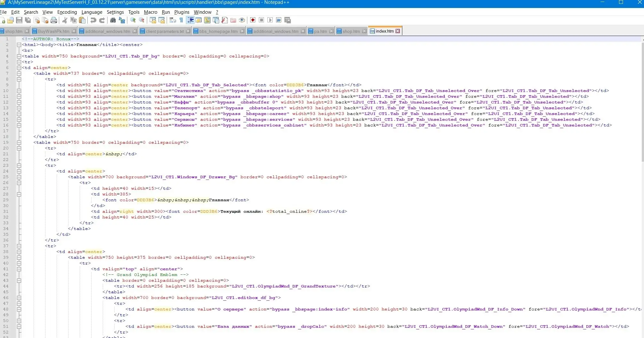
Task: Open the Settings menu
Action: coord(115,12)
